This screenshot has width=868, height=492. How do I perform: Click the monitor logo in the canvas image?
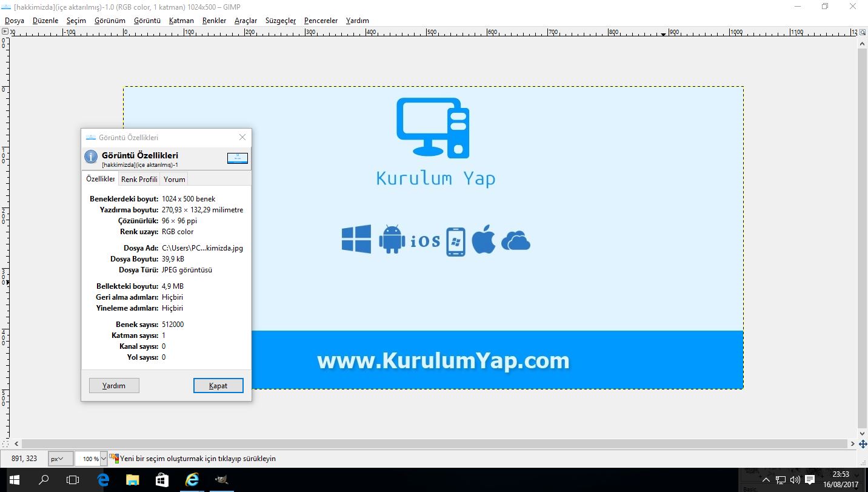coord(433,128)
